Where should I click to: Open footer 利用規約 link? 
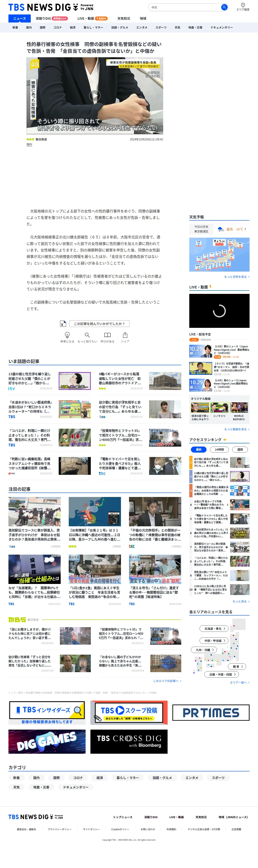(171, 829)
